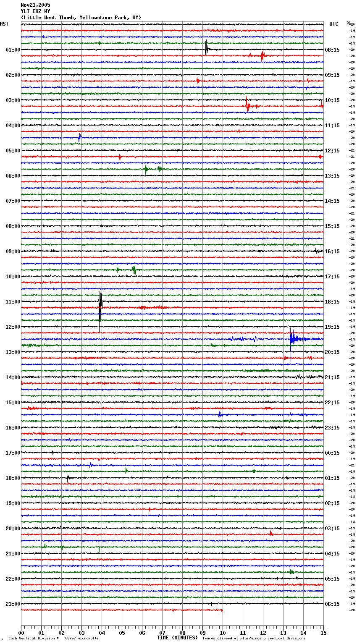Select the YLT EHZ WY station code
Screen dimensions: 357x644
[x=35, y=11]
